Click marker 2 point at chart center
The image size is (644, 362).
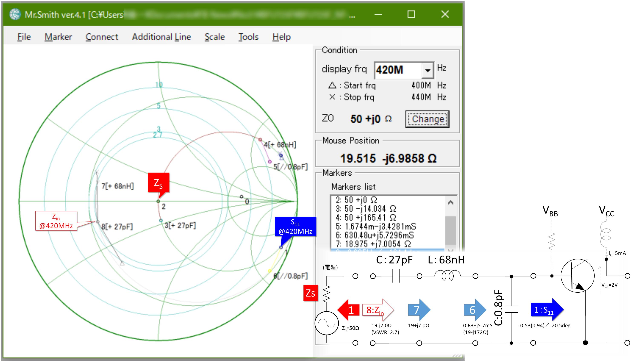[x=158, y=201]
